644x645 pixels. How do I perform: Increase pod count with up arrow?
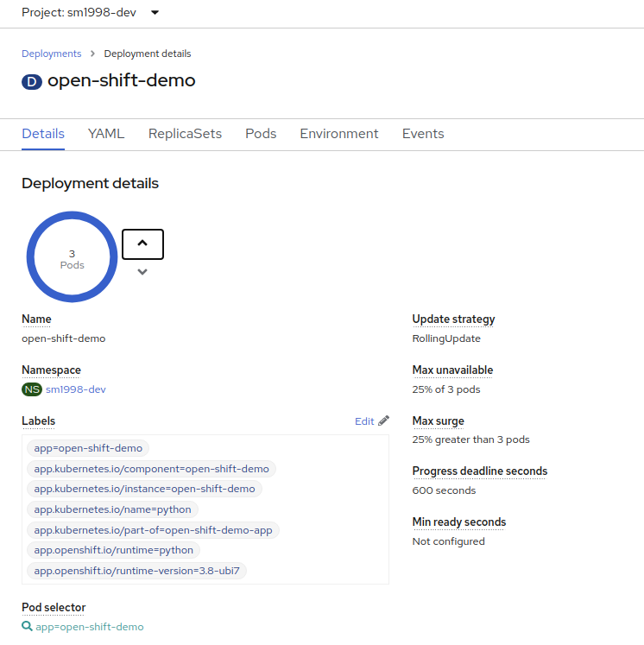point(142,244)
